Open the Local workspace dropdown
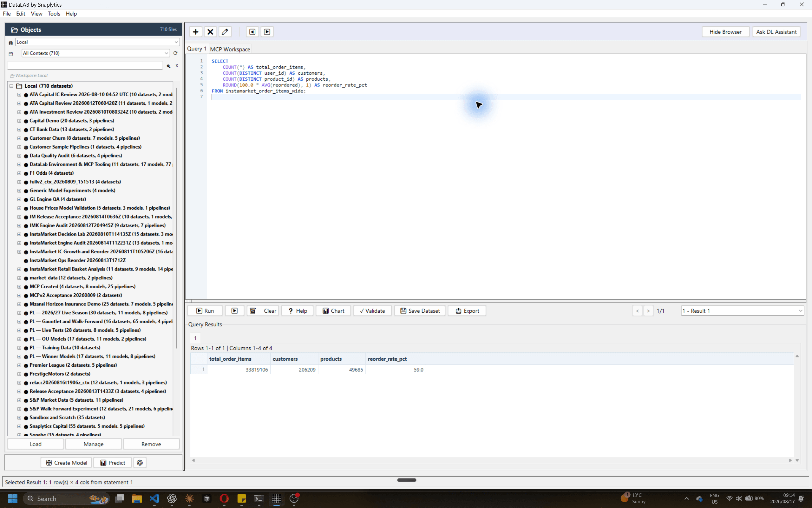 pyautogui.click(x=97, y=42)
